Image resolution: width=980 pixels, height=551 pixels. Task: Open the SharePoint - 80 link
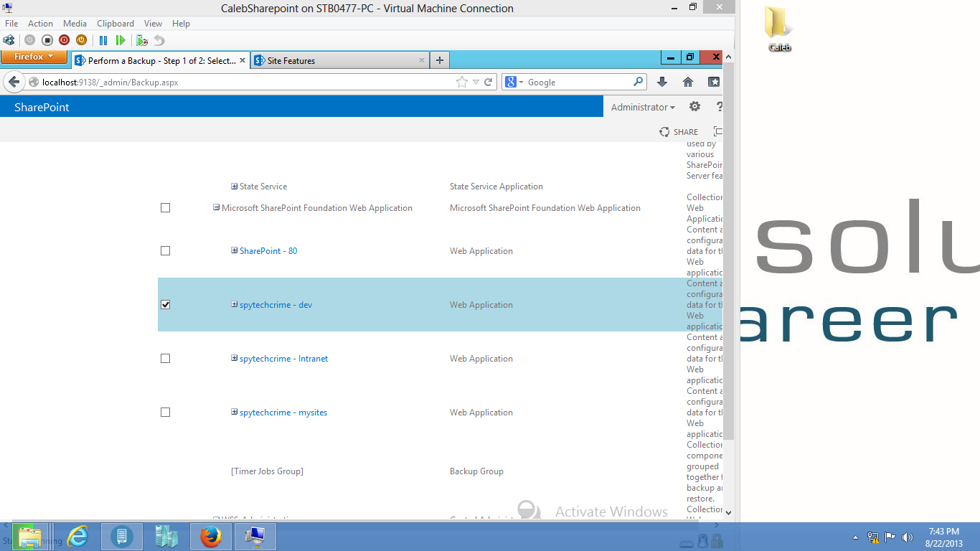(x=268, y=251)
